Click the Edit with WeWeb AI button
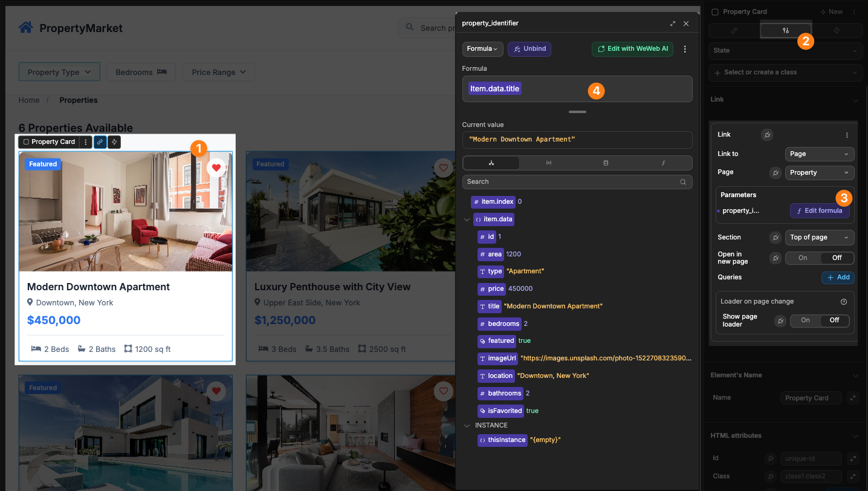868x491 pixels. [x=632, y=48]
